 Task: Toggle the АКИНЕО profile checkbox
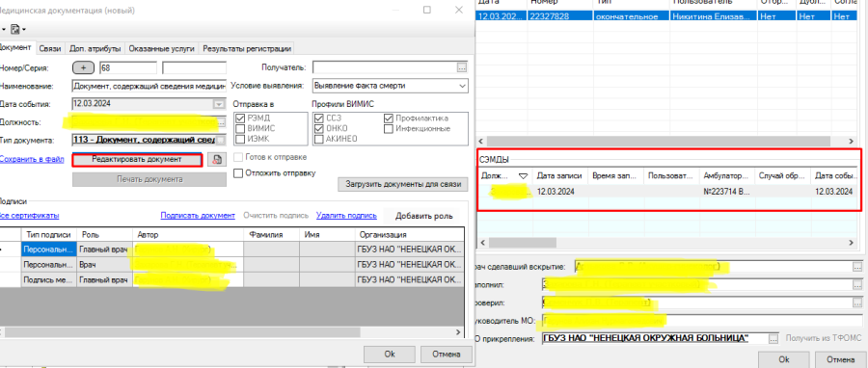pos(318,139)
